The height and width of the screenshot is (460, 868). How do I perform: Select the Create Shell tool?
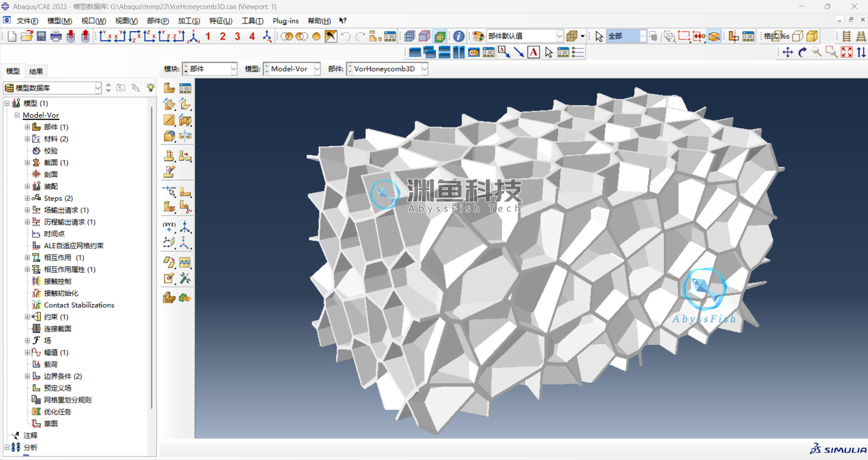pos(185,104)
